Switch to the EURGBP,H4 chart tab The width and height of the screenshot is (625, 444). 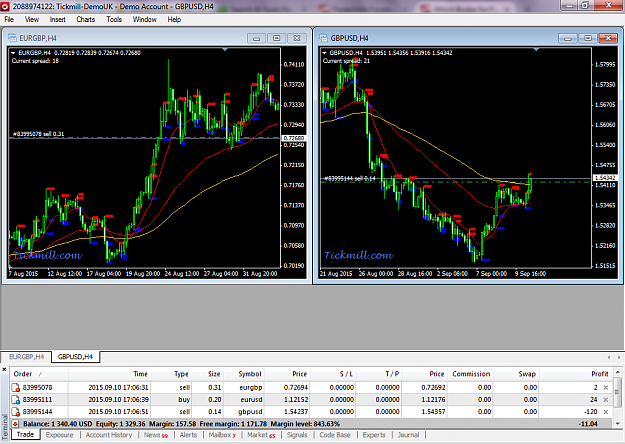pyautogui.click(x=26, y=357)
